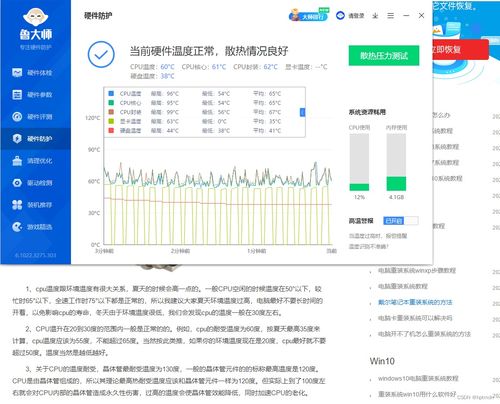Start the 散热压力测试 stress test
500x404 pixels.
coord(384,56)
